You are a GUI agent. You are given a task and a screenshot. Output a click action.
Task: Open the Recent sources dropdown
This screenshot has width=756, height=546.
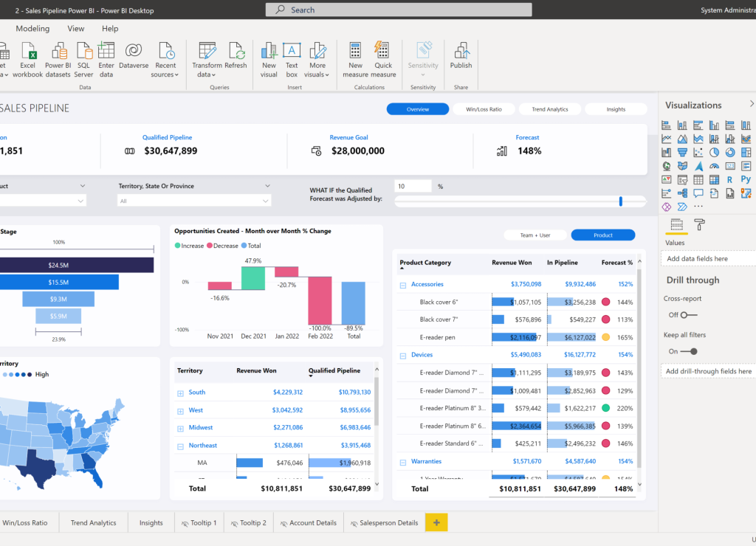point(165,60)
